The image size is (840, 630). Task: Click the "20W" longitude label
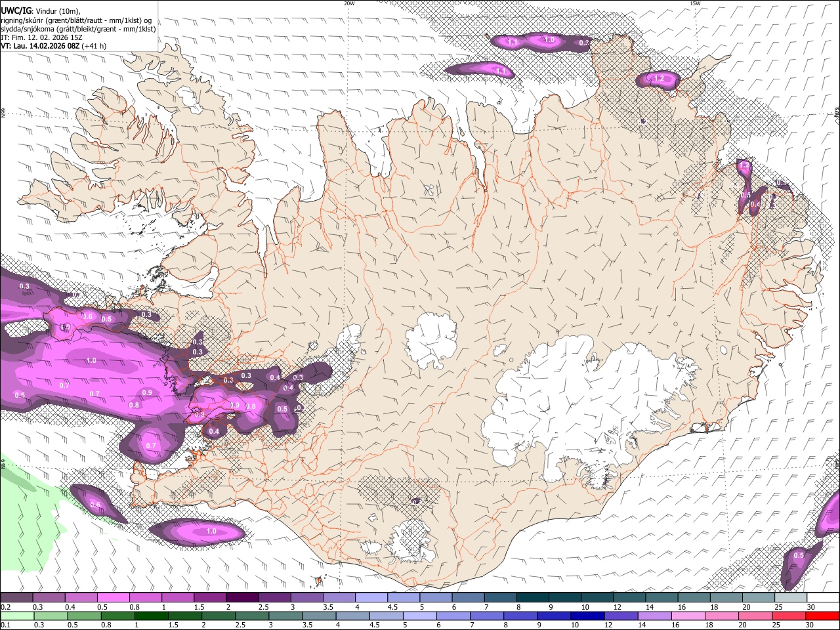coord(349,3)
